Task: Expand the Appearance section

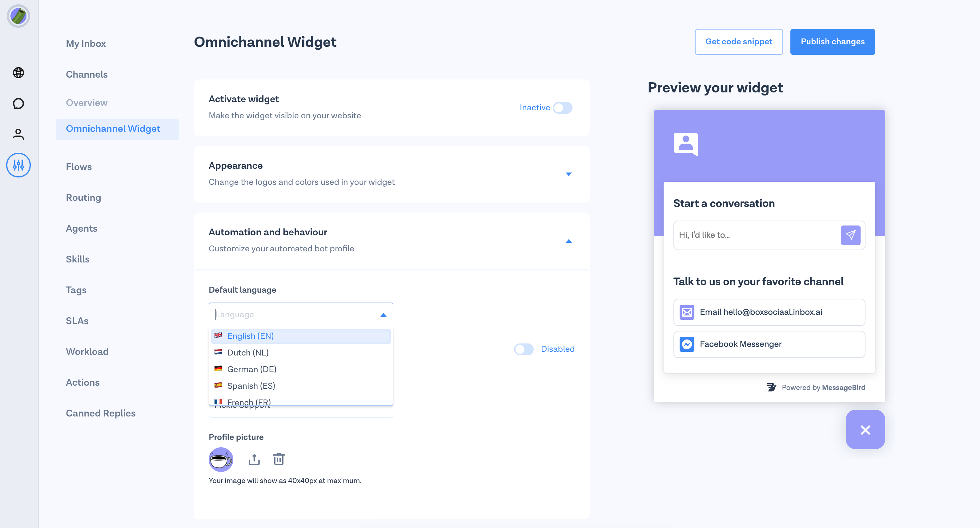Action: [568, 174]
